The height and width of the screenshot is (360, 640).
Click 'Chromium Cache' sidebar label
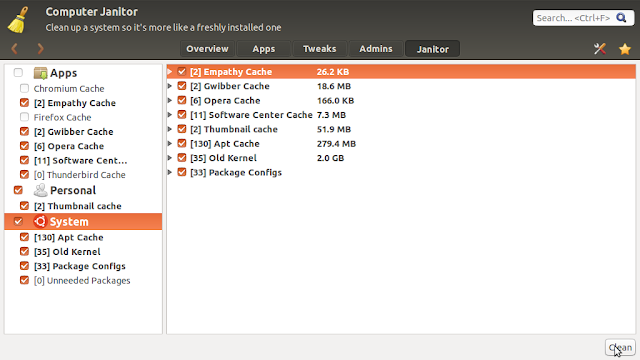69,89
